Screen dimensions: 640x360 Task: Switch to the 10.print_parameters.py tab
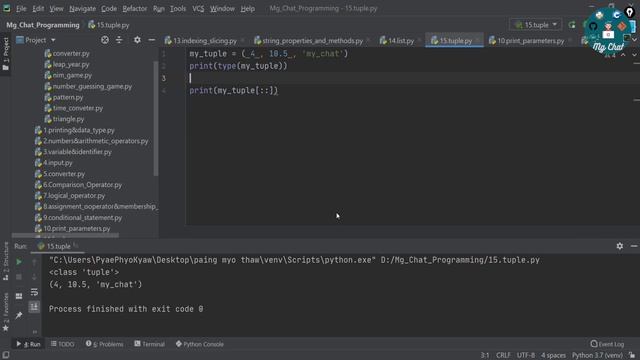point(527,40)
